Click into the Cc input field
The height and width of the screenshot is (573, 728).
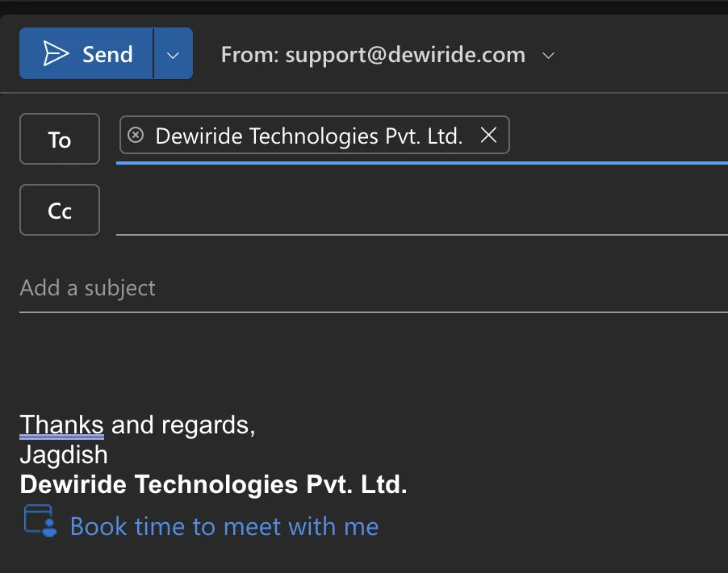point(421,211)
